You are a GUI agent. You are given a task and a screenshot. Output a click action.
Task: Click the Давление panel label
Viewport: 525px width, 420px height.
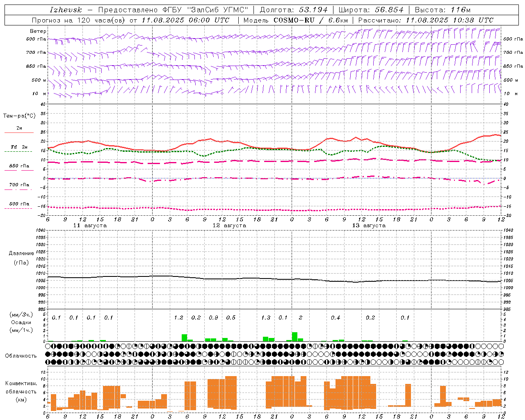pyautogui.click(x=21, y=253)
